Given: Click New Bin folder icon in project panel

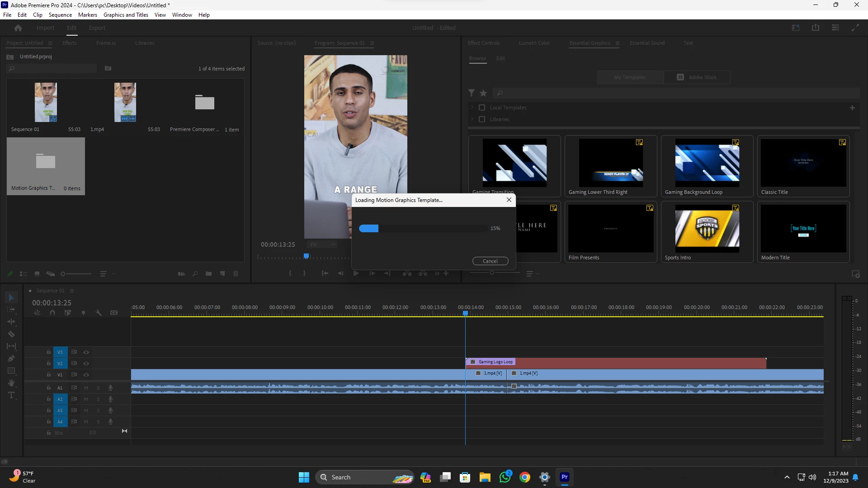Looking at the screenshot, I should tap(208, 274).
